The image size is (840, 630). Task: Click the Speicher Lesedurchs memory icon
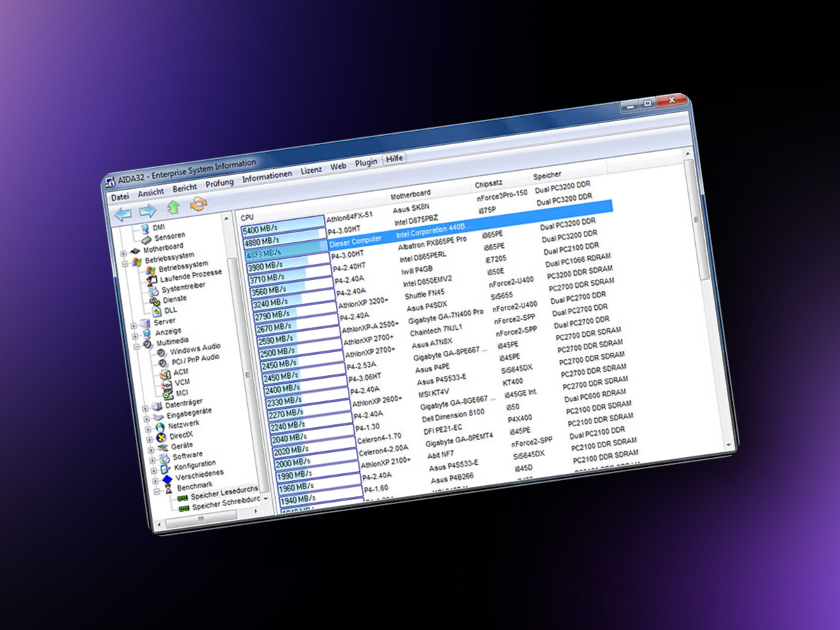(x=183, y=498)
